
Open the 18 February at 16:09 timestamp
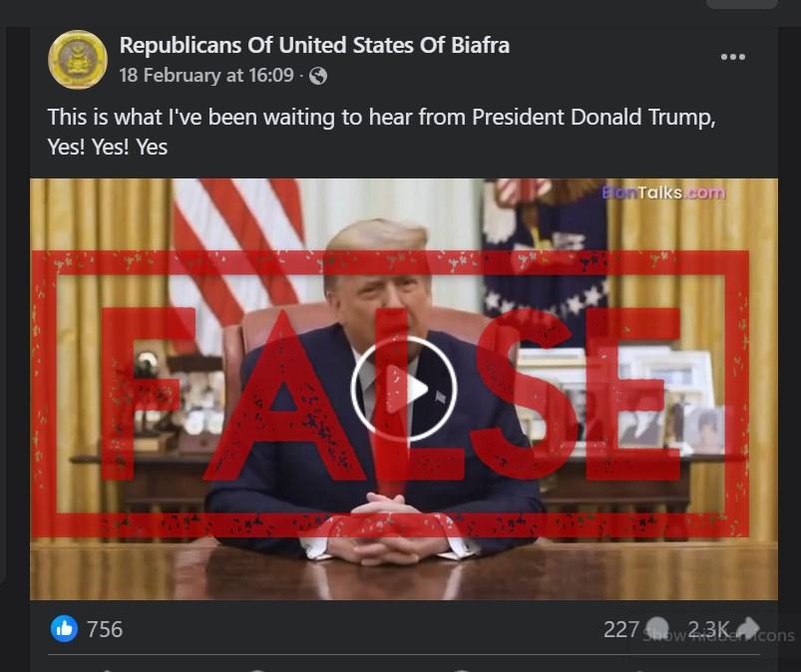tap(206, 76)
